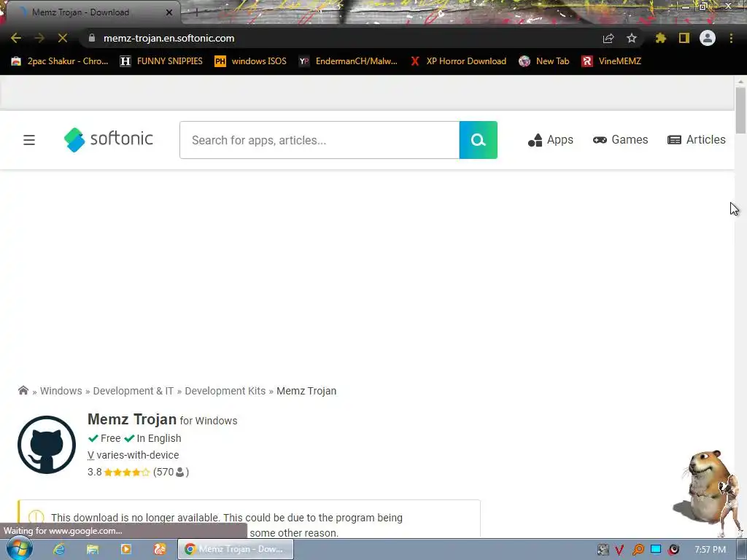Open the Apps section

550,140
